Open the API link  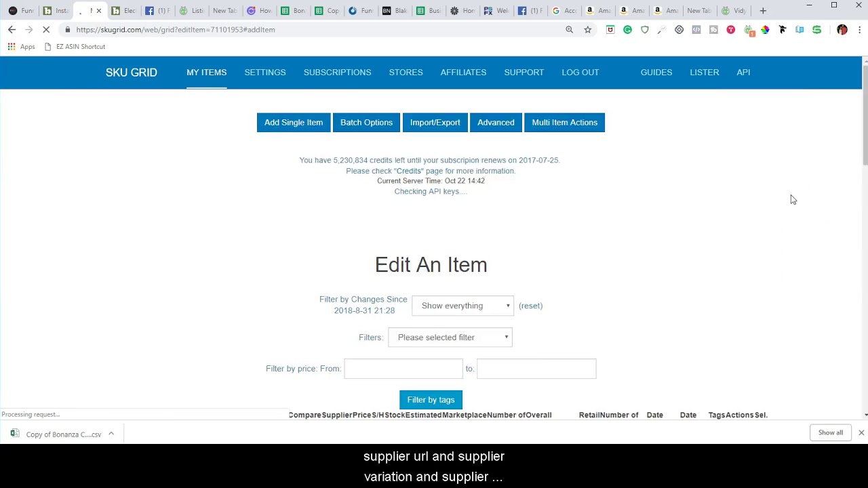click(x=743, y=73)
